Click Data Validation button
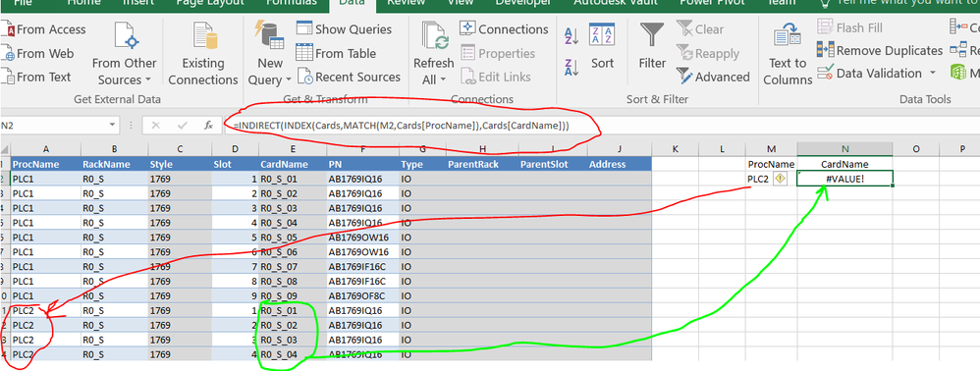Screen dimensions: 980x371 click(x=869, y=74)
